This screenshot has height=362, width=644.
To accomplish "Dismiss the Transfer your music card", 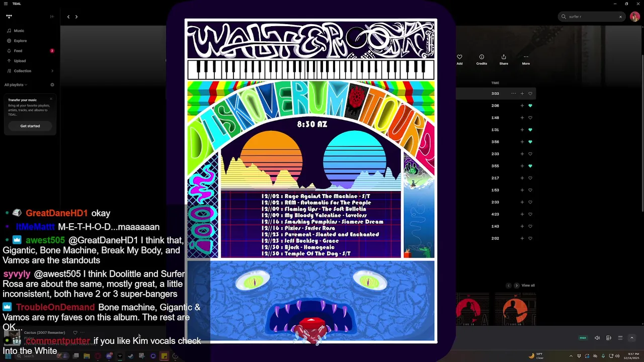I will (x=51, y=99).
